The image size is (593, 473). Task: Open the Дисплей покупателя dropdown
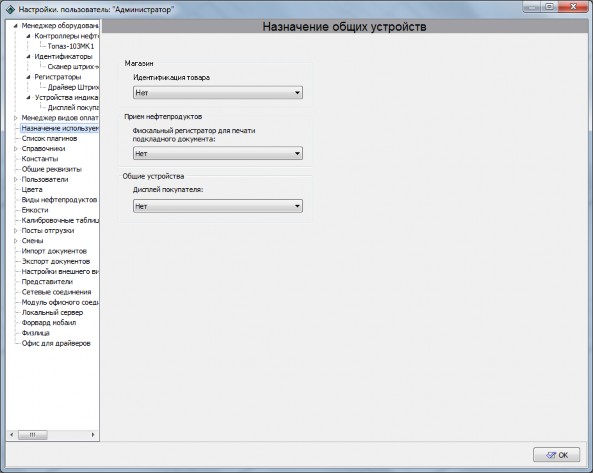(218, 206)
